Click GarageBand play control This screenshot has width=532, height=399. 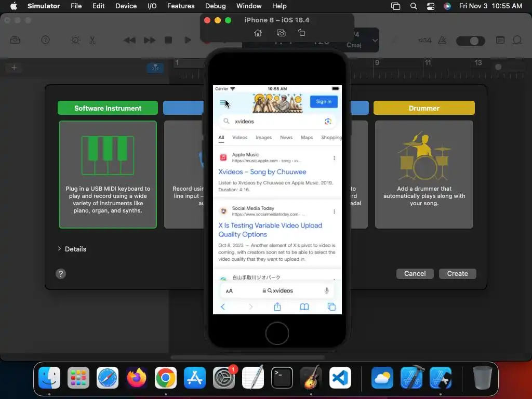[x=187, y=40]
